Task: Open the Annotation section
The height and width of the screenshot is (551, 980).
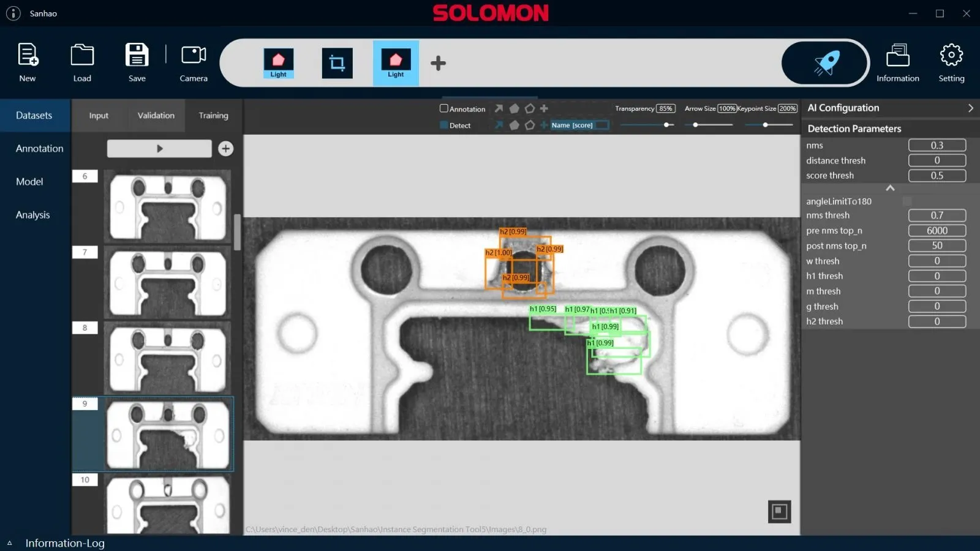Action: pos(39,148)
